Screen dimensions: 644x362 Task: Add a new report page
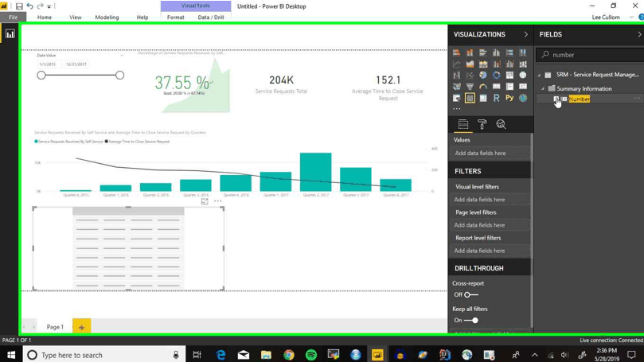click(x=82, y=327)
